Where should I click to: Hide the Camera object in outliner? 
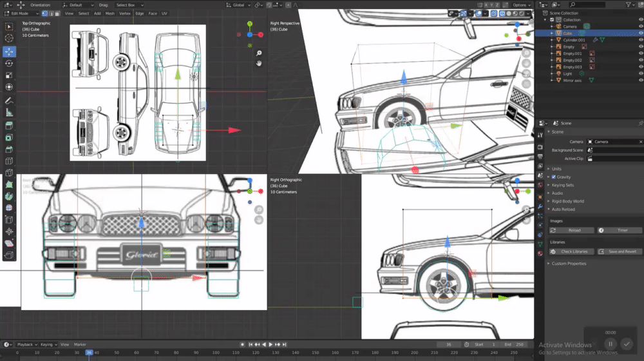coord(640,26)
